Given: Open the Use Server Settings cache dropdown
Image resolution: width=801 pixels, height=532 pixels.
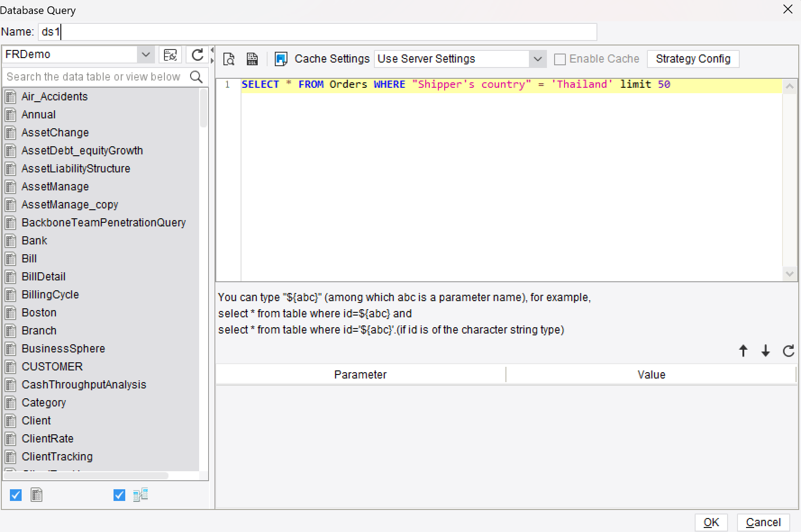Looking at the screenshot, I should tap(537, 59).
